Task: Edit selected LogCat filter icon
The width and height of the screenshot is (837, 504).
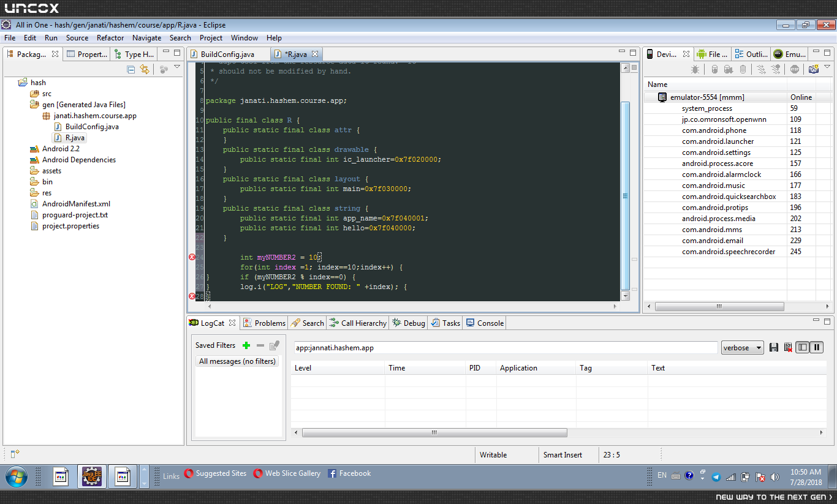Action: tap(275, 345)
